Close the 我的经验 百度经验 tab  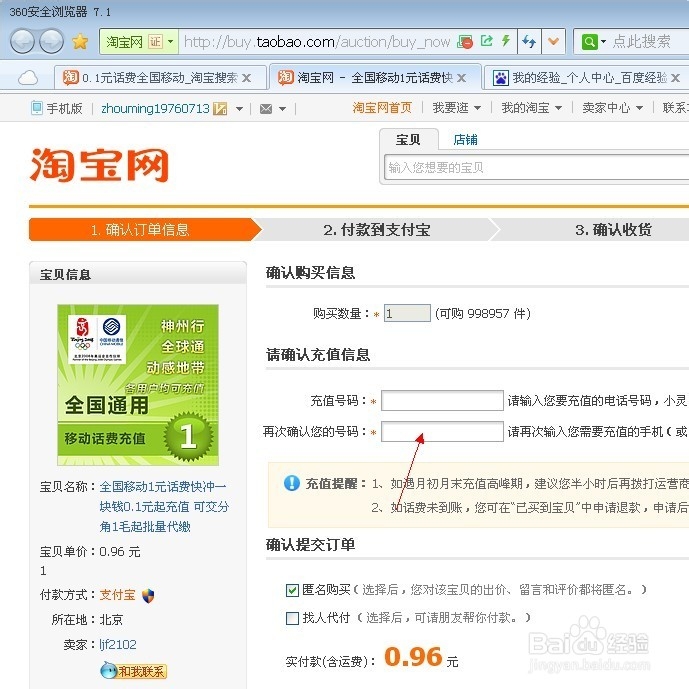[x=675, y=78]
